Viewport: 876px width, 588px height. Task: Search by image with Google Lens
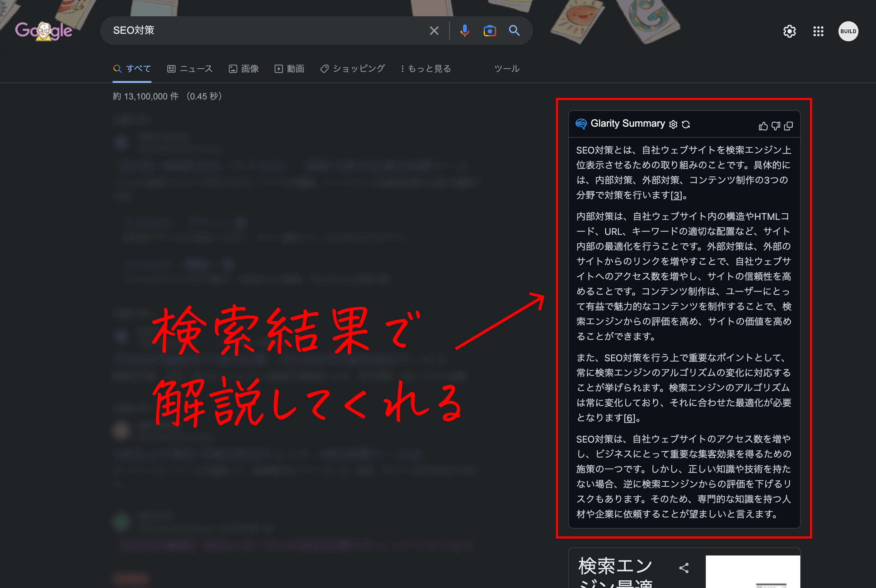[490, 31]
